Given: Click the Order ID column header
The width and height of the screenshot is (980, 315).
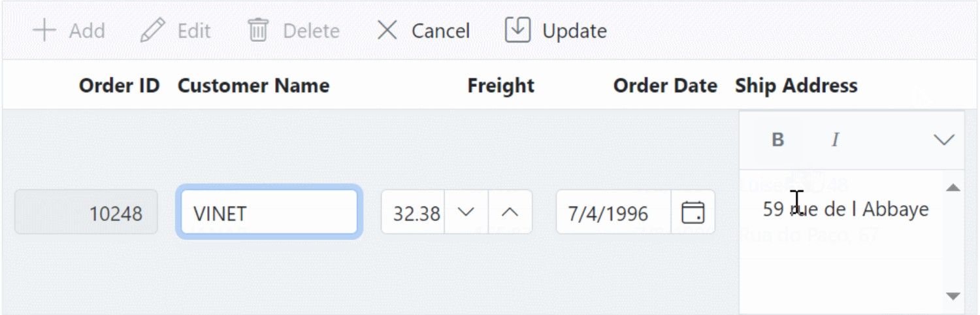Looking at the screenshot, I should click(119, 86).
